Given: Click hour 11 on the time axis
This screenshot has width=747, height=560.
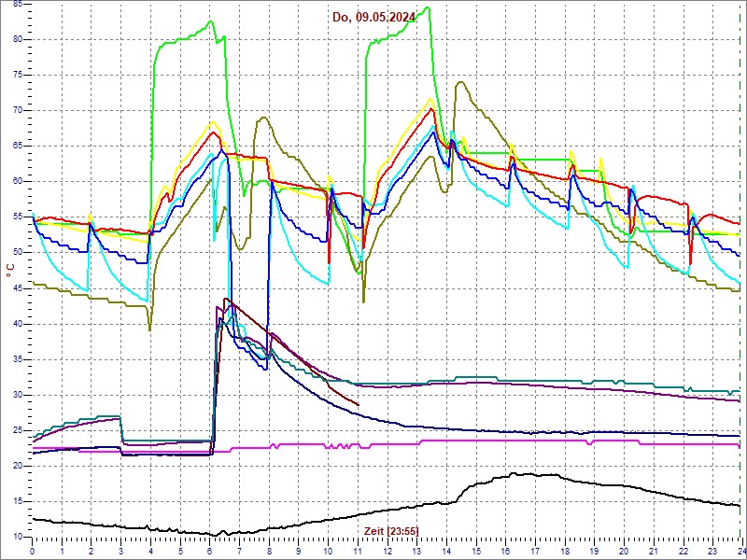Looking at the screenshot, I should pyautogui.click(x=358, y=551).
